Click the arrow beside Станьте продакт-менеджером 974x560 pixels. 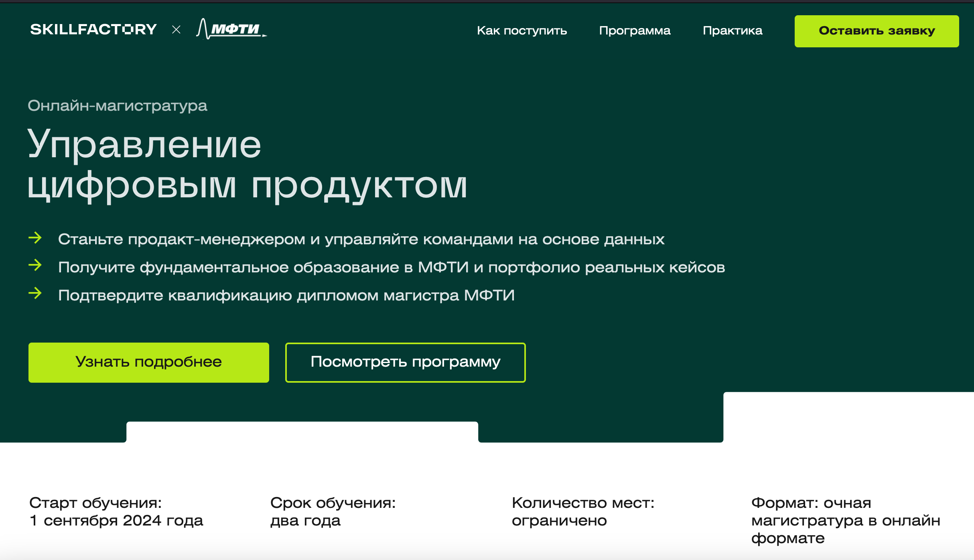[x=35, y=237]
